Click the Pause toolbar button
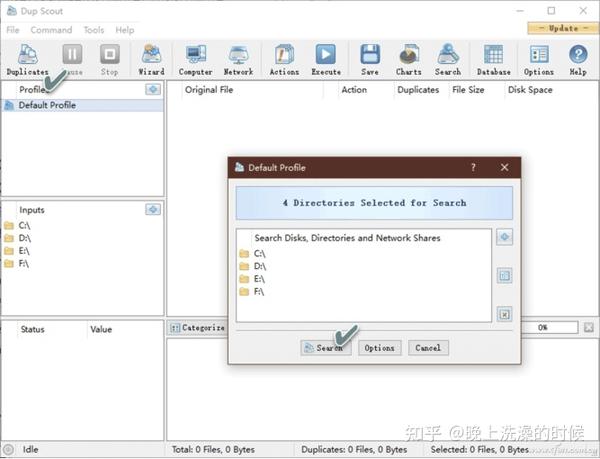The width and height of the screenshot is (600, 459). point(72,60)
